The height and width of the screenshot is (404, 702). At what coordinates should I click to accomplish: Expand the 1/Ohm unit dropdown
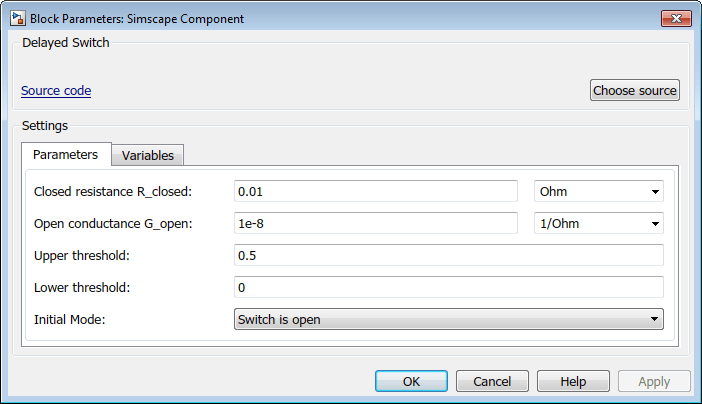(x=598, y=224)
